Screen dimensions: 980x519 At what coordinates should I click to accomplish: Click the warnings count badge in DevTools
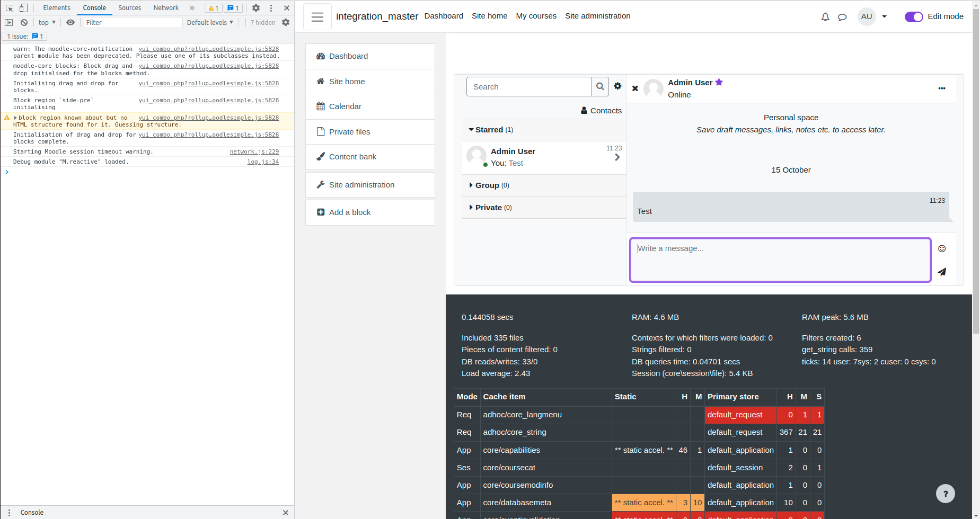(x=214, y=8)
